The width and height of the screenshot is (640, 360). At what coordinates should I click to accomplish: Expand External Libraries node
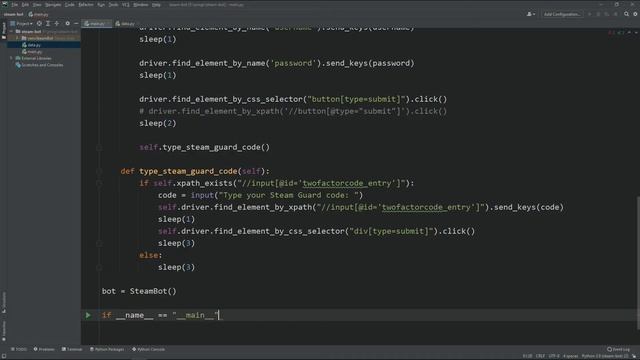point(11,58)
